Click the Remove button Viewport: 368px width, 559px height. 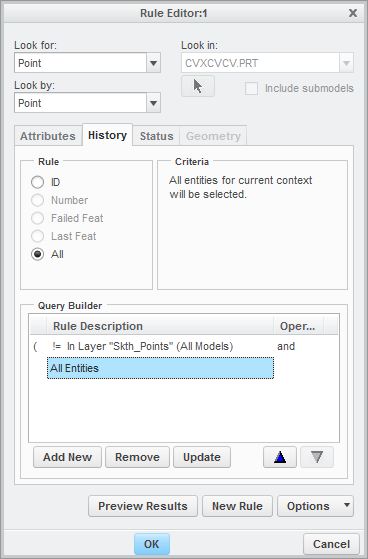click(x=137, y=457)
